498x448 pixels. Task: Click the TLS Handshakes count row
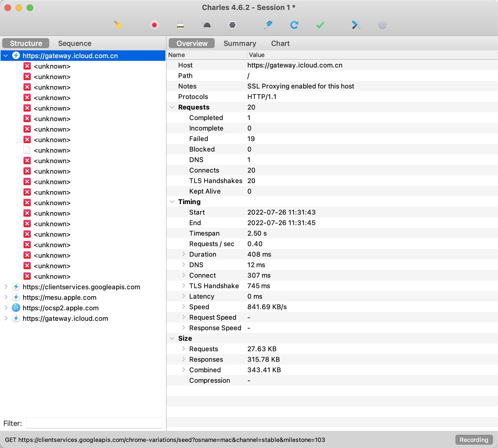coord(332,181)
